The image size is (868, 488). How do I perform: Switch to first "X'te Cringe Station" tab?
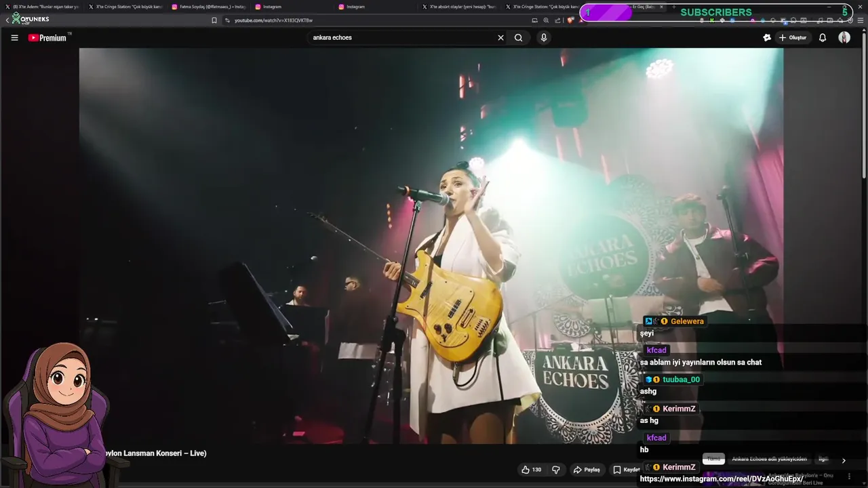tap(125, 7)
